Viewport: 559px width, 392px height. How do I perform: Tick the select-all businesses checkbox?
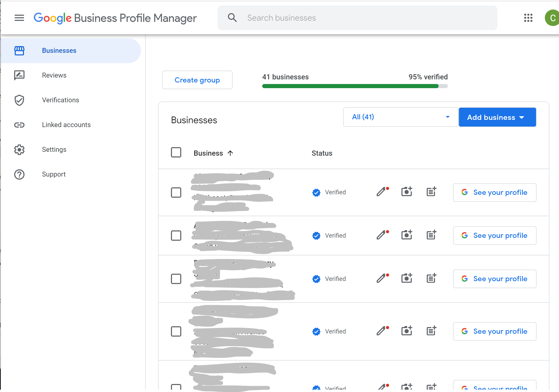click(x=176, y=153)
